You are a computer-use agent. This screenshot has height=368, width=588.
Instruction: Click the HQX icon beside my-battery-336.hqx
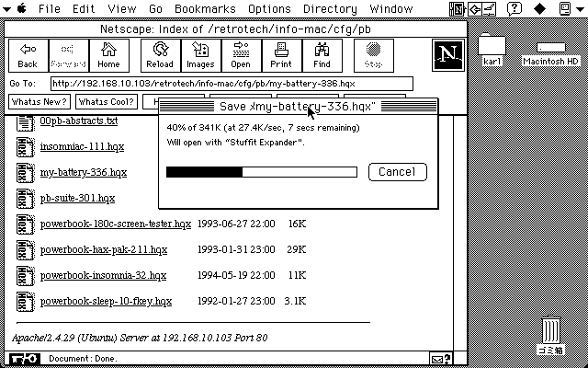pyautogui.click(x=25, y=173)
